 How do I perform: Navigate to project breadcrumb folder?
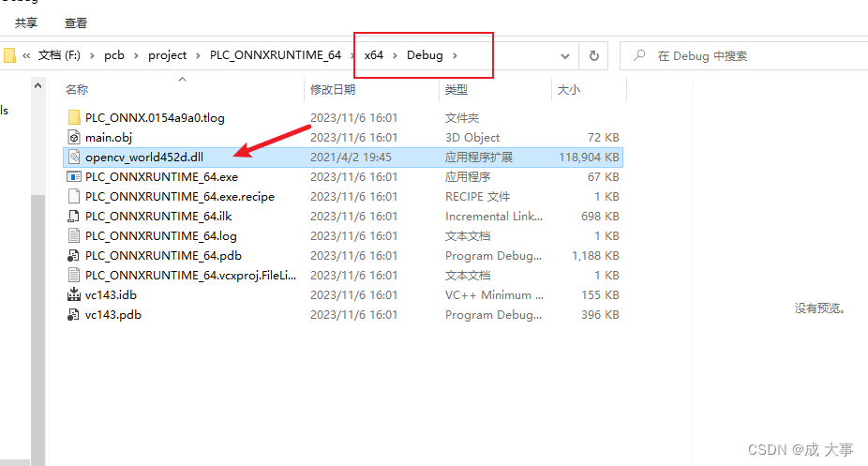[167, 55]
